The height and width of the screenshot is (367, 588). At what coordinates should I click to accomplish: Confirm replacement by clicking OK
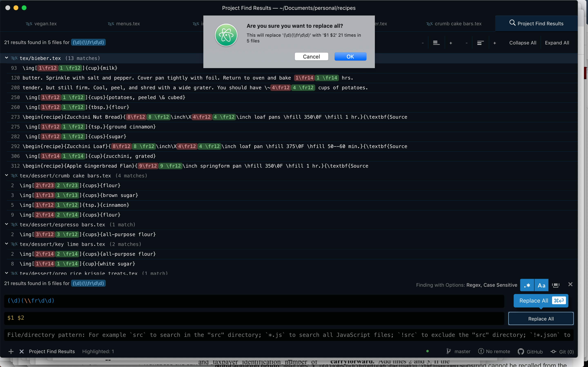tap(350, 56)
